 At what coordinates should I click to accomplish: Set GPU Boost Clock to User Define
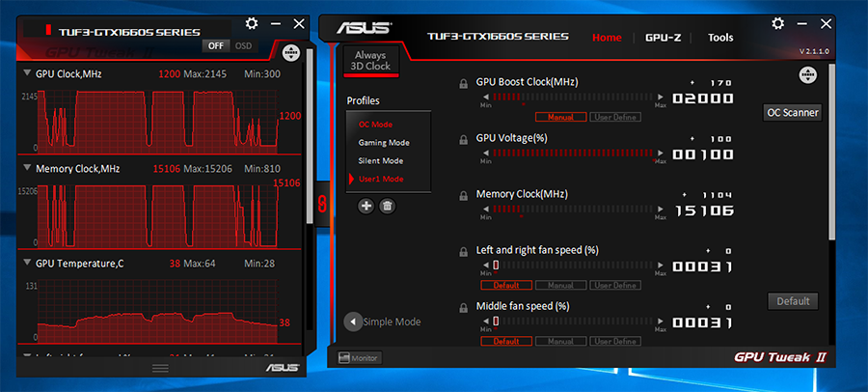pyautogui.click(x=614, y=117)
